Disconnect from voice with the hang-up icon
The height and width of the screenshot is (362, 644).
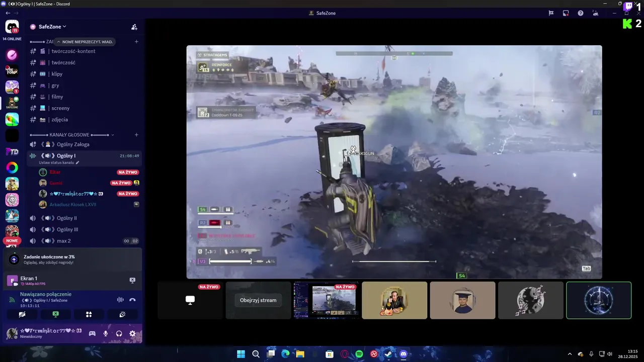[132, 300]
